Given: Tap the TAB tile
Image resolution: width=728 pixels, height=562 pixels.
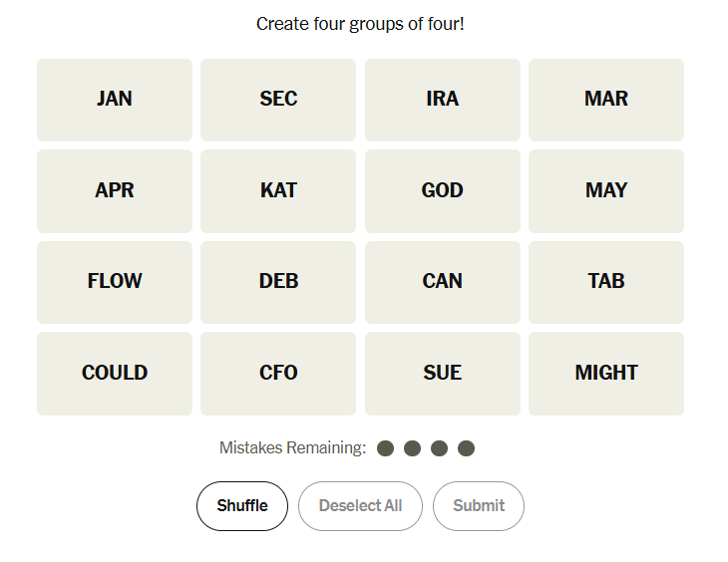Looking at the screenshot, I should click(x=605, y=281).
